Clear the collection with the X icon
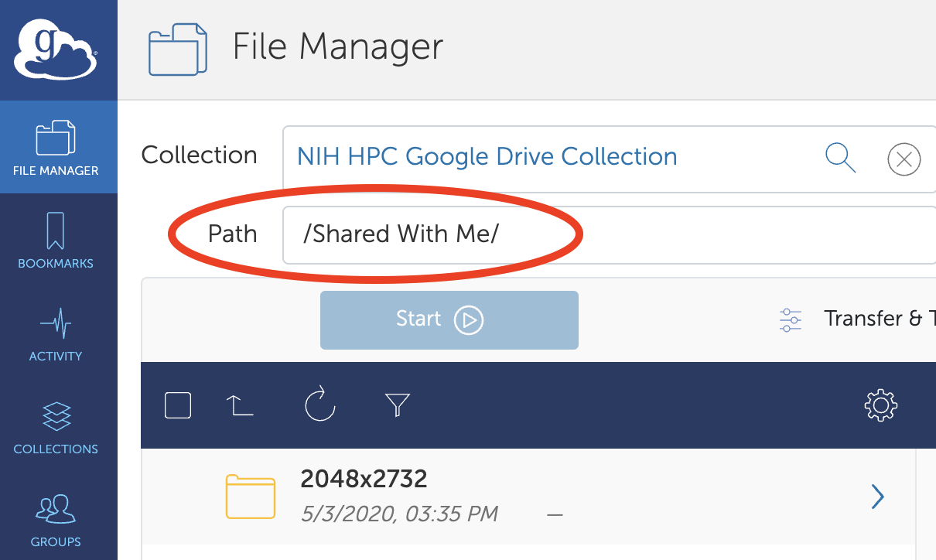 [x=903, y=160]
